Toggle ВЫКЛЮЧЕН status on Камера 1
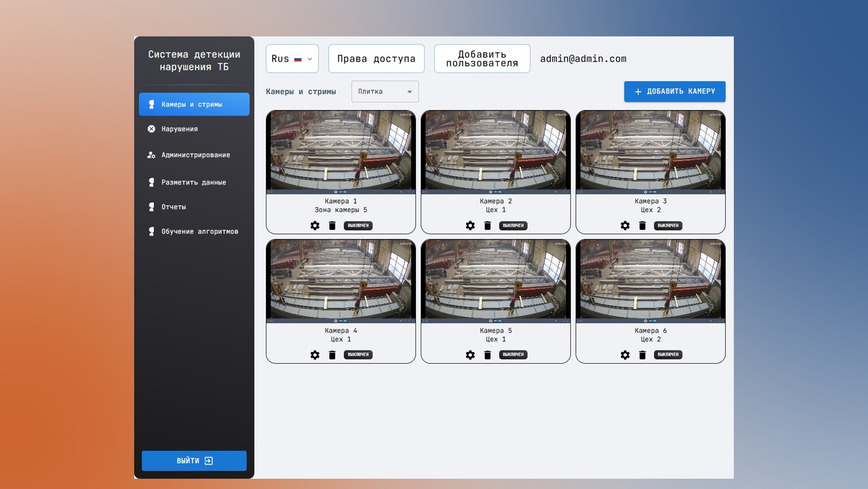Image resolution: width=868 pixels, height=489 pixels. pos(358,226)
